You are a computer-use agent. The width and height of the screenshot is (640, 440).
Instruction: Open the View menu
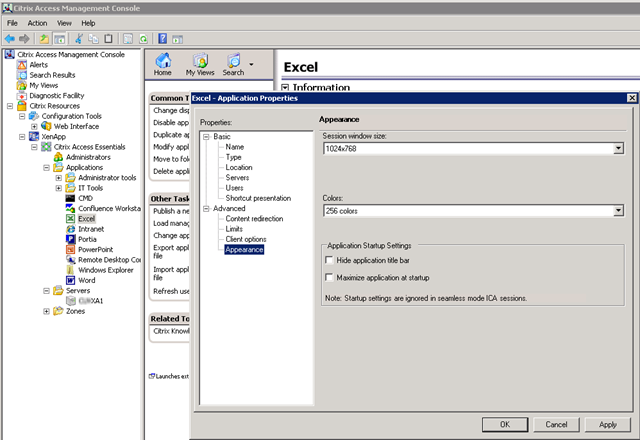pos(64,22)
